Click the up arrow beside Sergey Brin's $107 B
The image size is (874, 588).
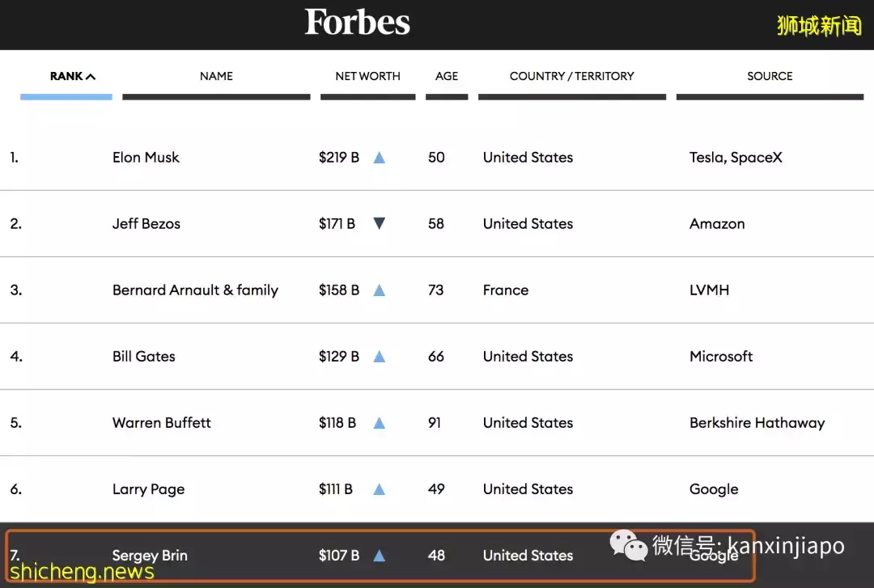pos(379,555)
